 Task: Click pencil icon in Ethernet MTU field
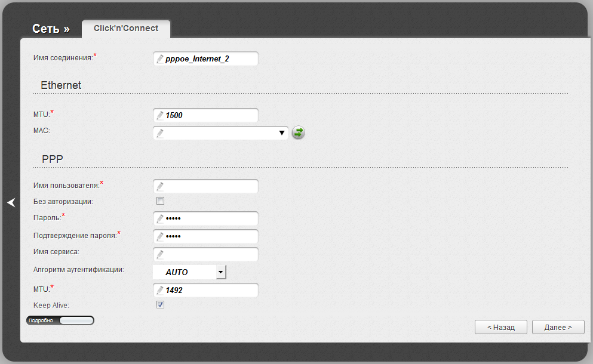coord(159,115)
